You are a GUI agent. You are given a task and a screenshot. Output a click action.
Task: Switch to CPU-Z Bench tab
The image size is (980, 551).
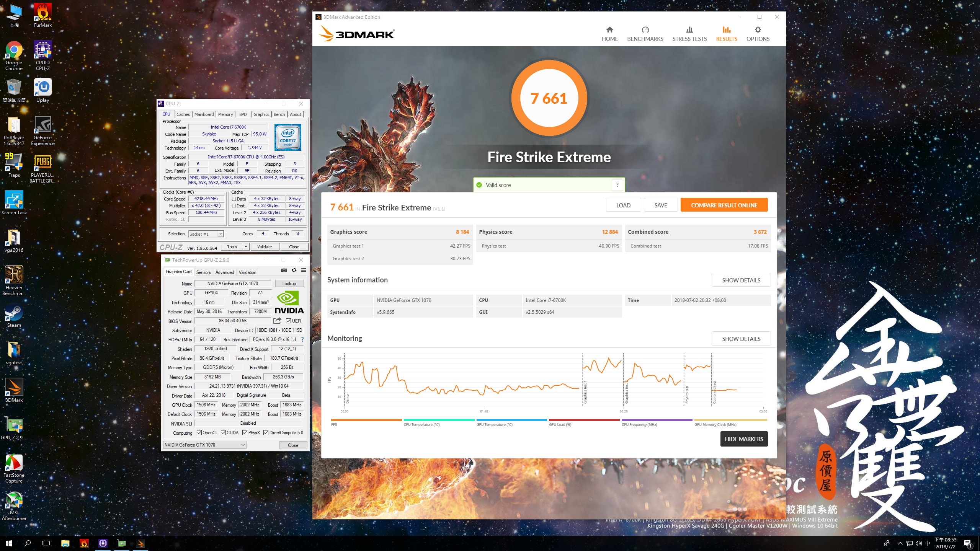[x=279, y=114]
